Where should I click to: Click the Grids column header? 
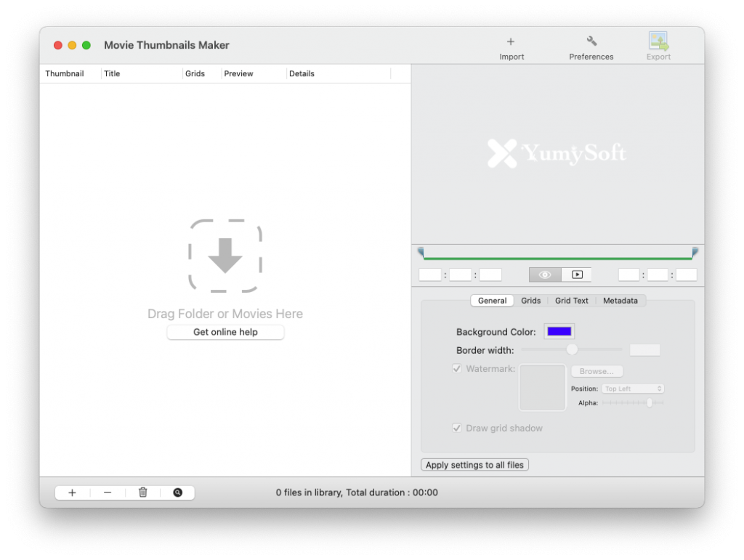pyautogui.click(x=202, y=73)
